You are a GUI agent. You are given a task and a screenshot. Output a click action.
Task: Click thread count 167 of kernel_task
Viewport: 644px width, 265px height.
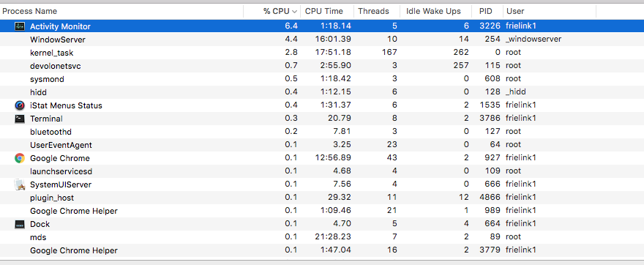point(389,53)
